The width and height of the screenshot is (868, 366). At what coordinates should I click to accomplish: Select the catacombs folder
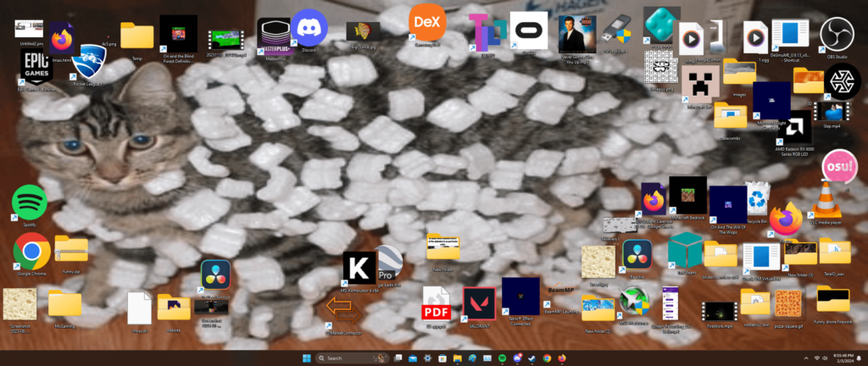click(x=730, y=115)
